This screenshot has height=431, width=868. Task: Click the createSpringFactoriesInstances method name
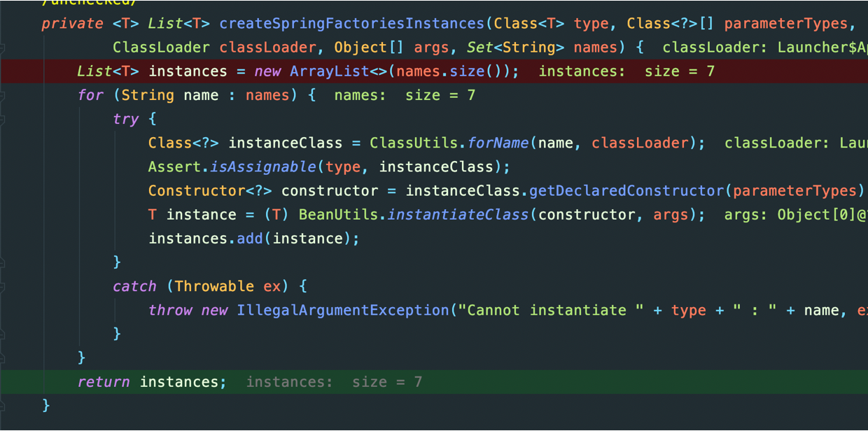352,24
